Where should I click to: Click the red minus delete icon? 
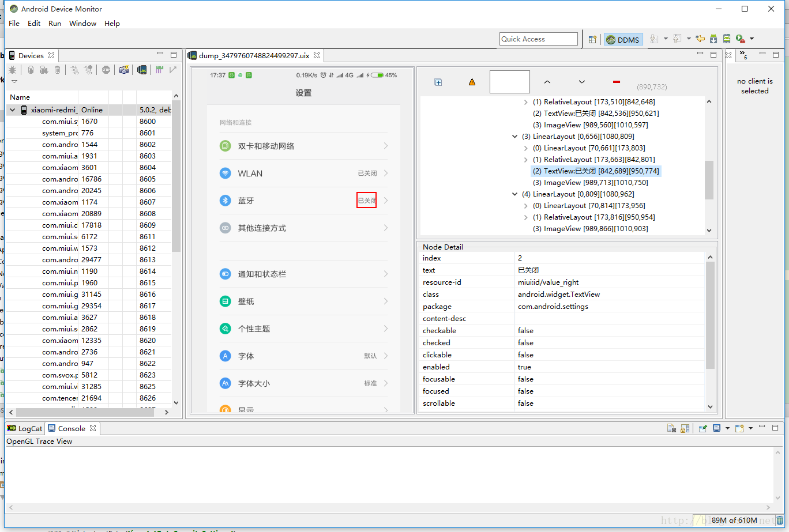[616, 82]
